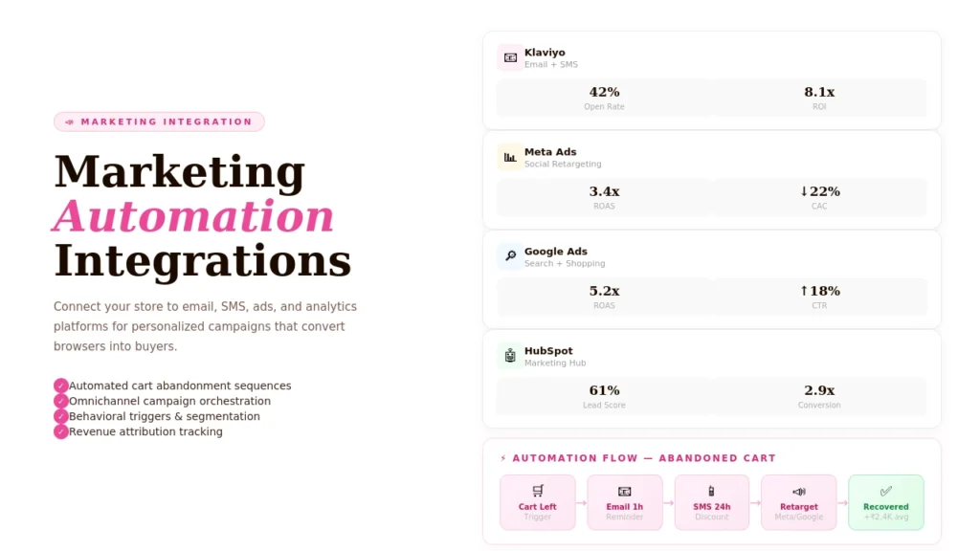Click the Klaviyo email icon
The width and height of the screenshot is (980, 551).
coord(509,57)
